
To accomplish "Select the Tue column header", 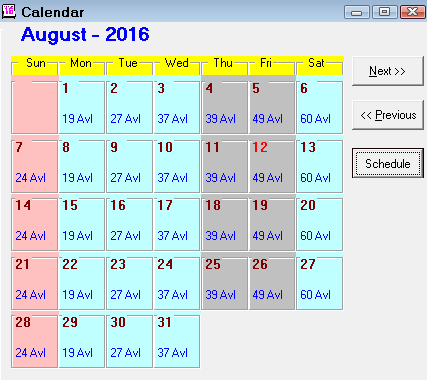I will [x=129, y=66].
